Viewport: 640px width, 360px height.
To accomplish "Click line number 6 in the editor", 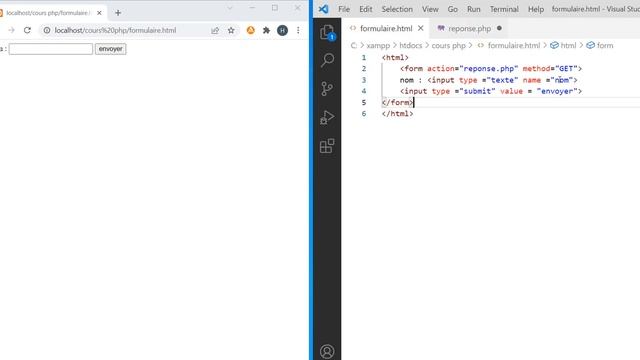I will point(364,113).
